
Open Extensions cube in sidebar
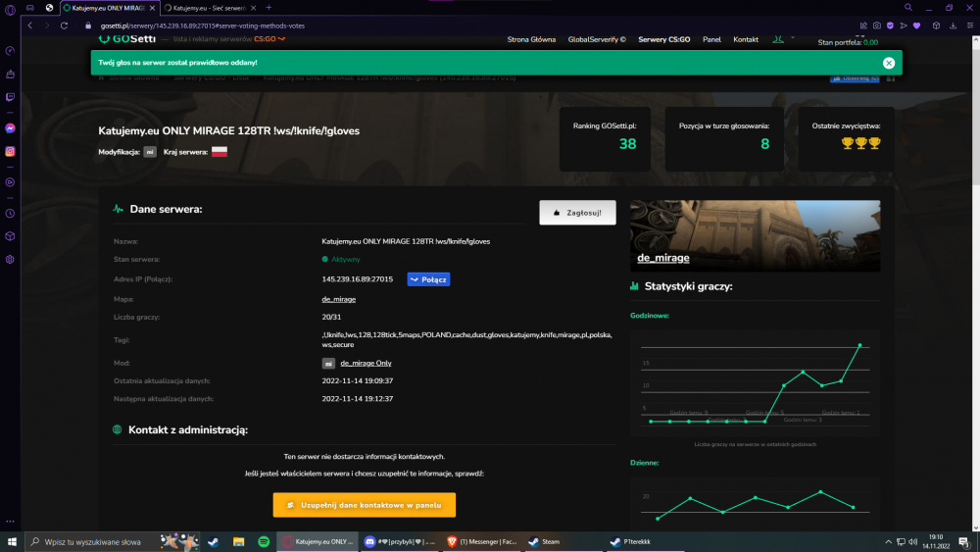10,236
